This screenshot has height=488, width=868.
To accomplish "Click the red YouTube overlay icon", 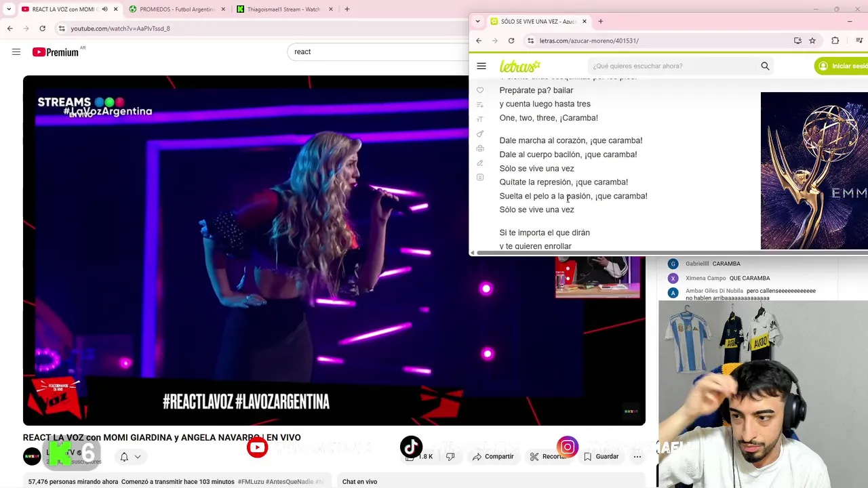I will 257,447.
